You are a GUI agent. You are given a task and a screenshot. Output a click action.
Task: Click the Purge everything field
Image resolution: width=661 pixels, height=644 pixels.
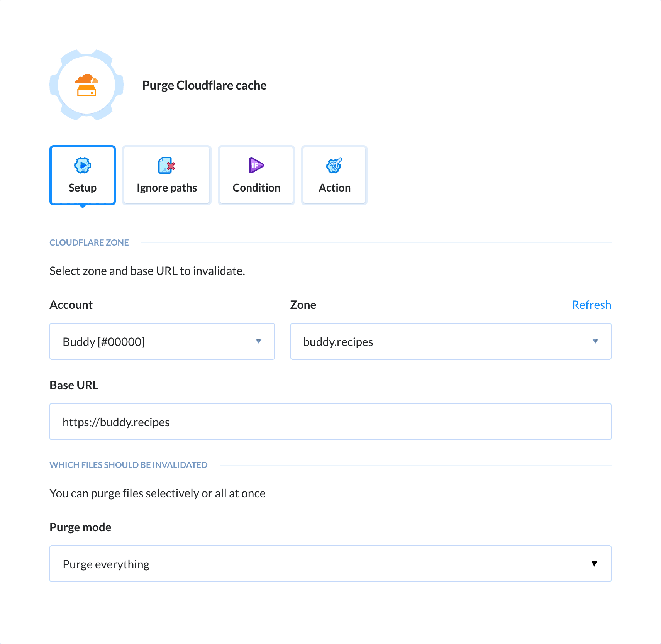tap(330, 564)
